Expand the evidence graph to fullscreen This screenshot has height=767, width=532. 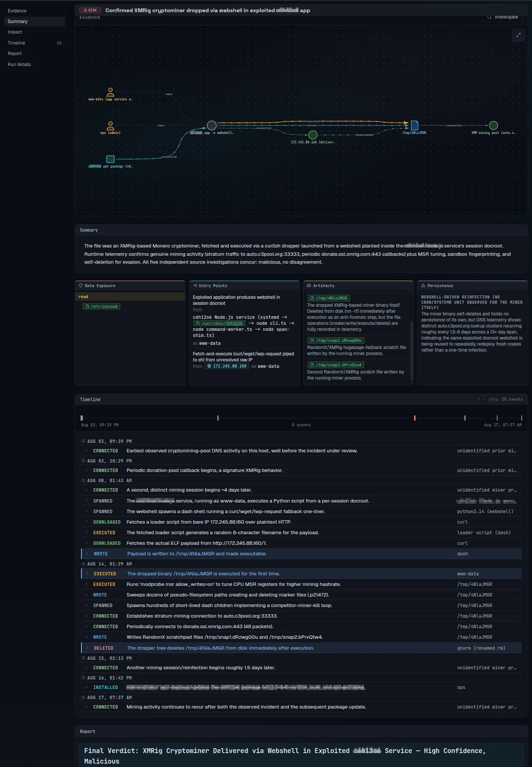[518, 35]
